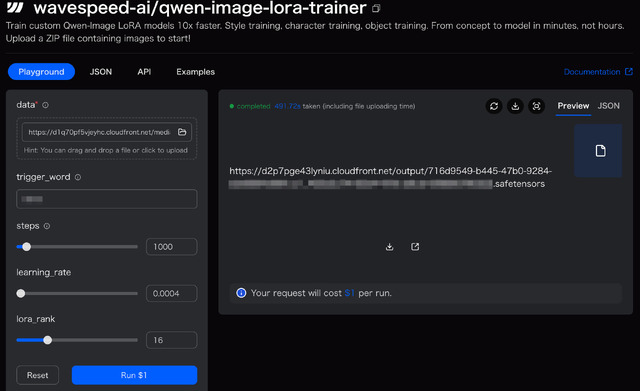The image size is (640, 391).
Task: Click the fullscreen scan icon in the output header
Action: click(x=536, y=106)
